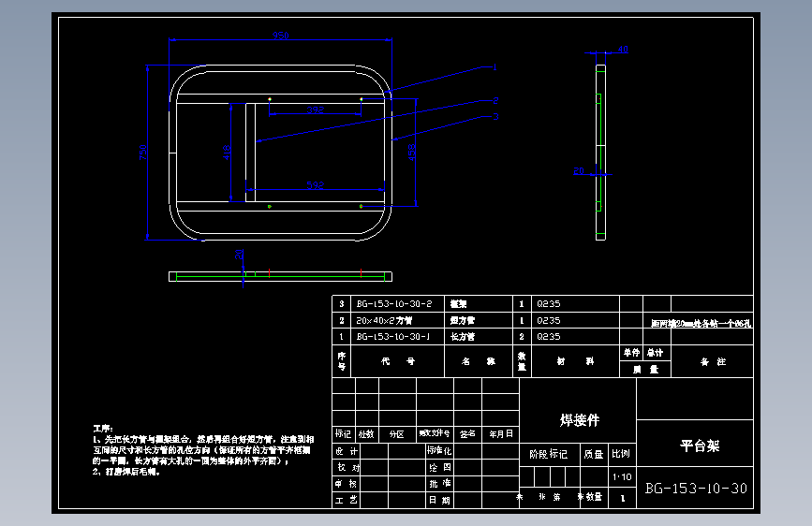This screenshot has width=812, height=526.
Task: Click note line 2 about 打磨焊后毛刺
Action: pos(126,472)
